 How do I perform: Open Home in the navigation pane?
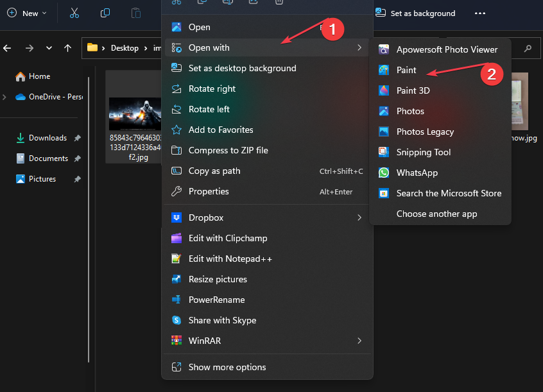(33, 76)
